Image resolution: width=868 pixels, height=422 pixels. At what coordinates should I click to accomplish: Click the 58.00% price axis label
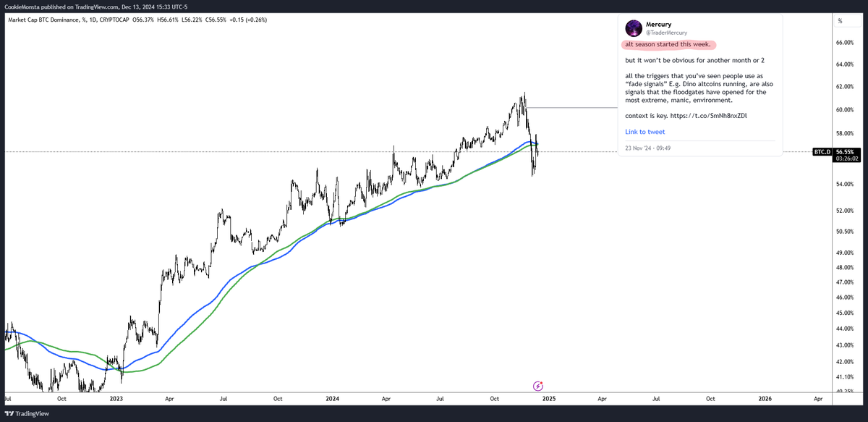click(845, 135)
